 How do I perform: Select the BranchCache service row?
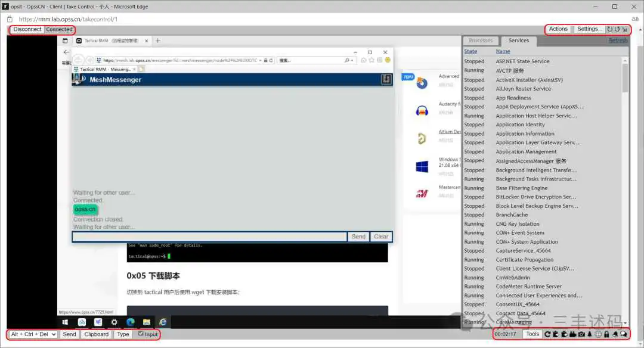[542, 215]
